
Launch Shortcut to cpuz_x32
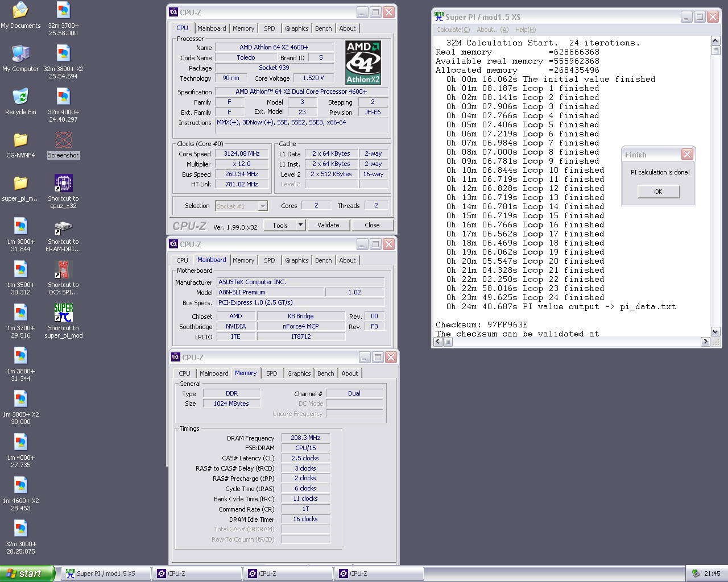63,192
